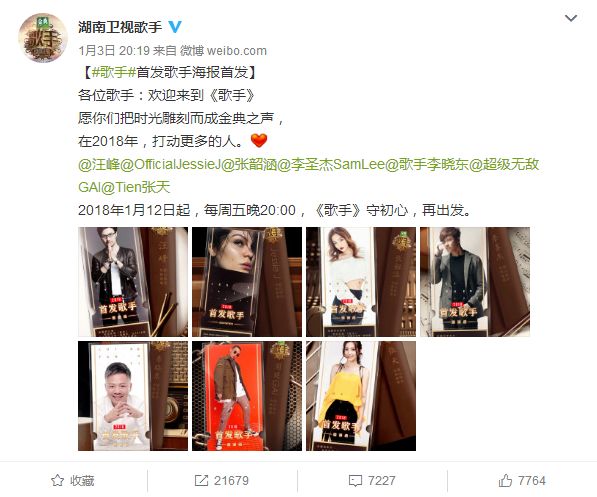Viewport: 597px width, 497px height.
Task: Open the post options chevron menu
Action: [x=571, y=18]
